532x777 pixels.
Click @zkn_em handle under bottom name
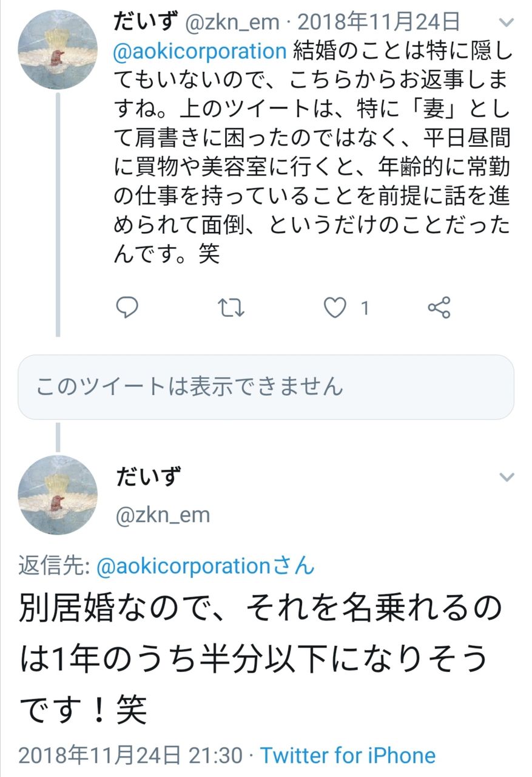163,515
